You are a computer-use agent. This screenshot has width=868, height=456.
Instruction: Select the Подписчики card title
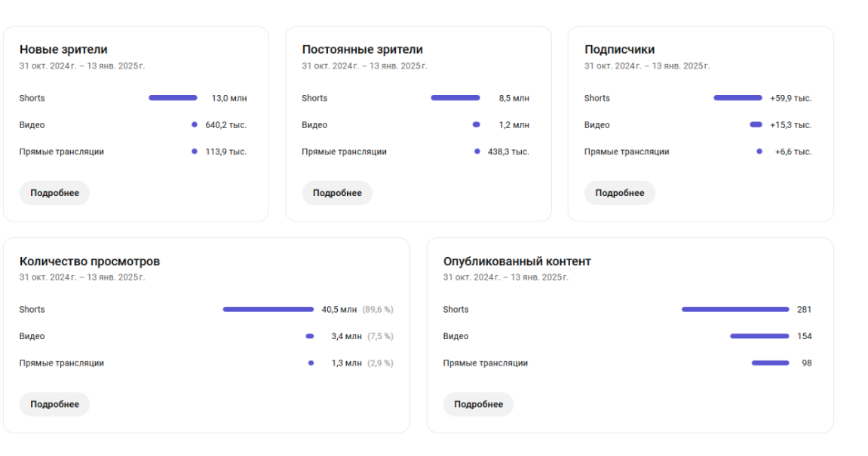(619, 49)
